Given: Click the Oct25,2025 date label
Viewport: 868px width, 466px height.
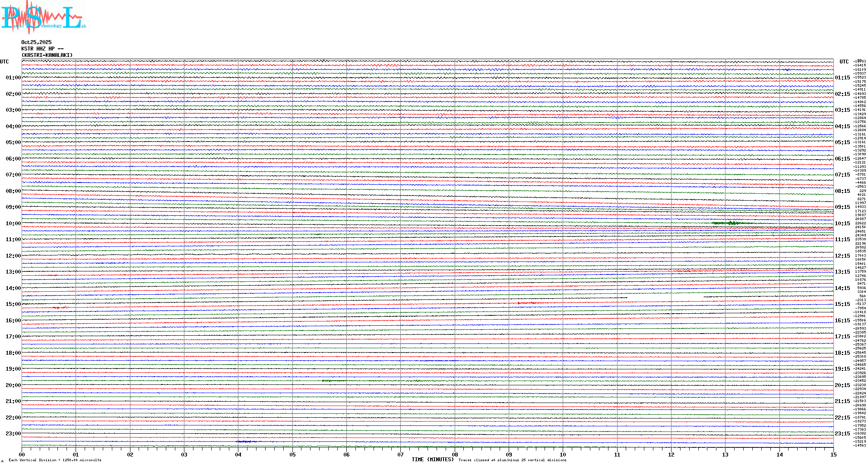Looking at the screenshot, I should (x=36, y=42).
